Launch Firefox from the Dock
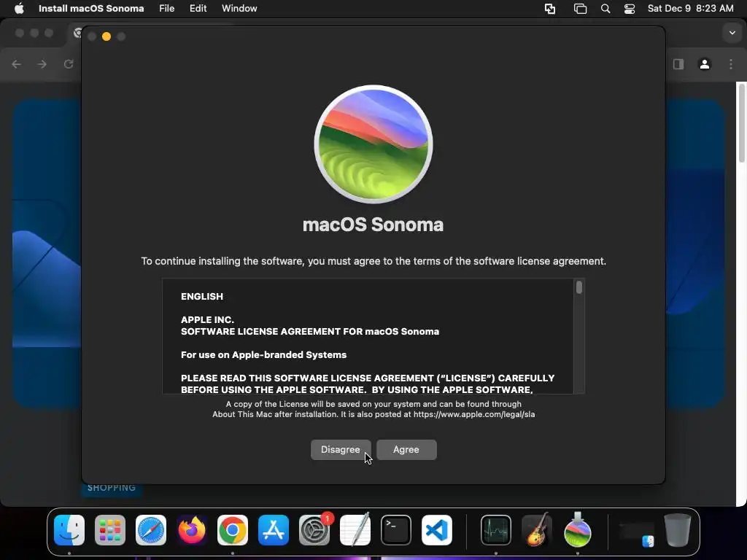The image size is (747, 560). point(192,530)
